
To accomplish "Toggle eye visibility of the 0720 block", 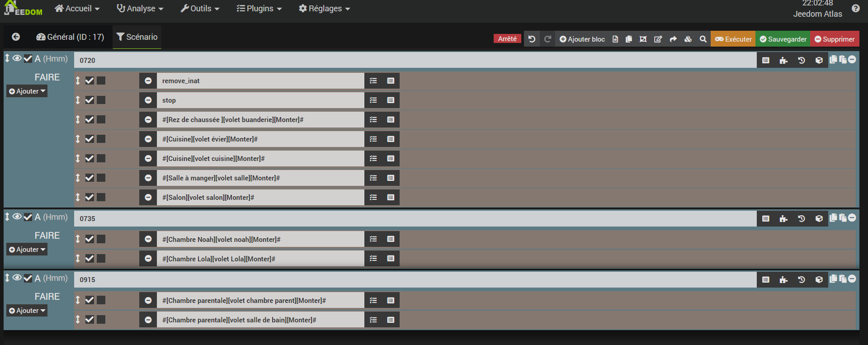I will pos(17,58).
